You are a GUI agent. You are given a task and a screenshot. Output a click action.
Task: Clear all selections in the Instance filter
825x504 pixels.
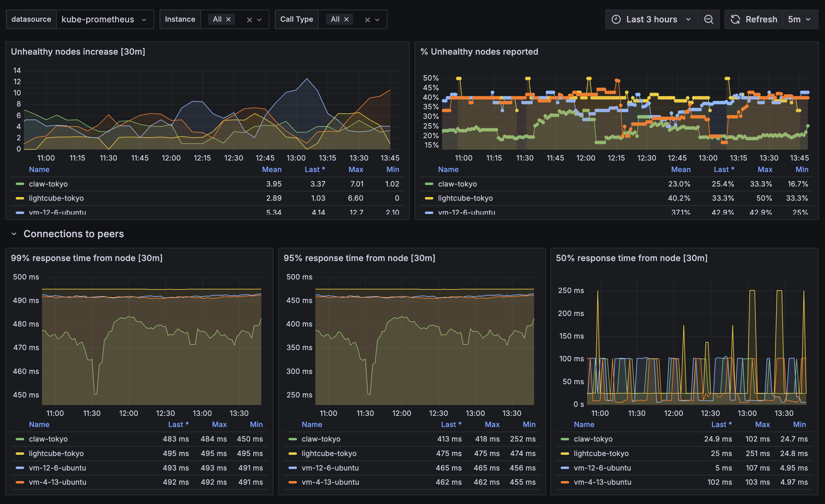click(x=250, y=19)
